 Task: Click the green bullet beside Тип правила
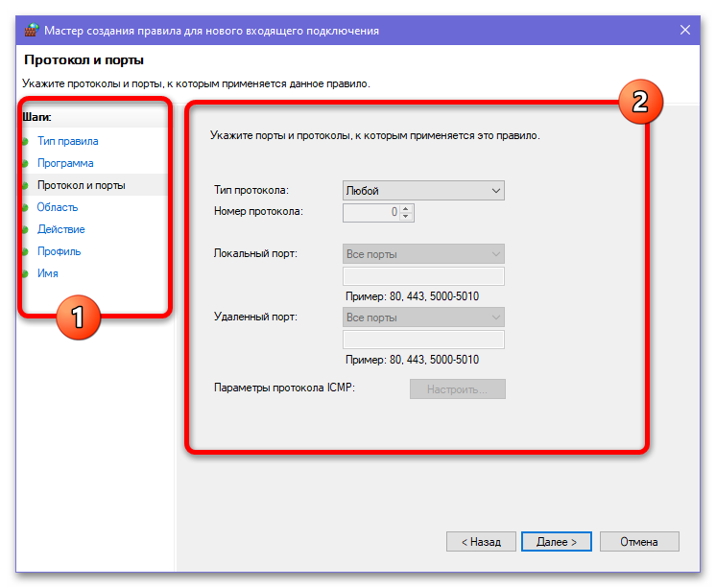coord(26,142)
